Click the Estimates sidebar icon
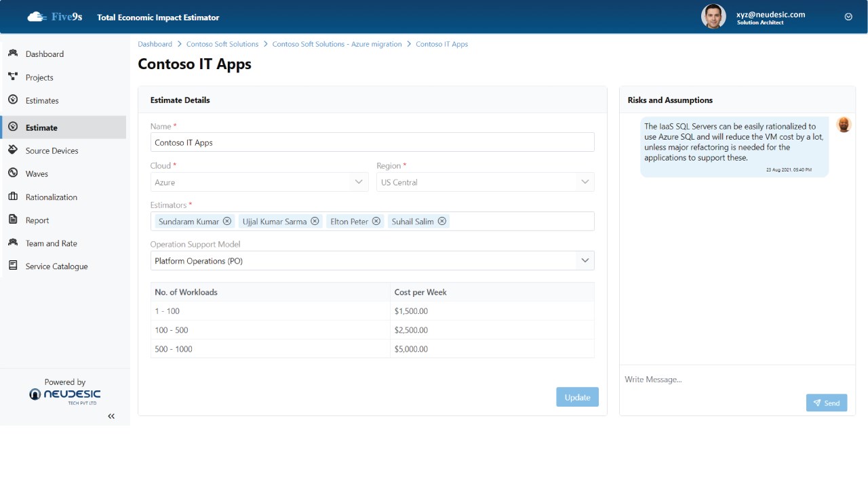The height and width of the screenshot is (488, 868). [x=13, y=100]
